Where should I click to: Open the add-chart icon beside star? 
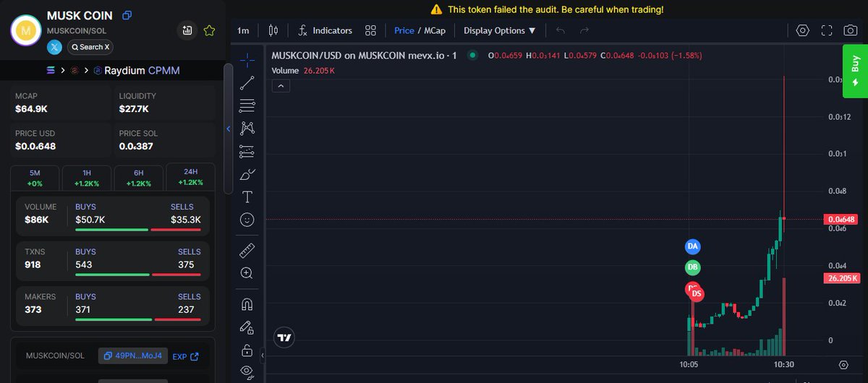187,30
